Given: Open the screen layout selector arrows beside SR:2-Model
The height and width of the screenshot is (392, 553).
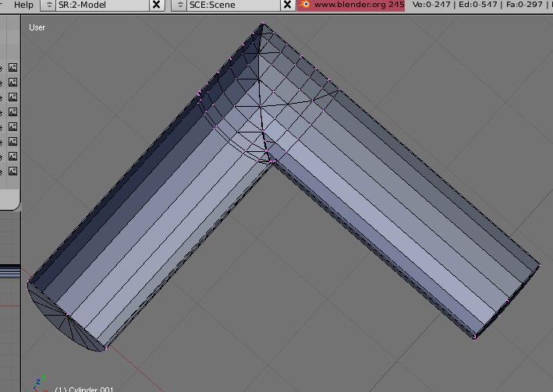Looking at the screenshot, I should [49, 5].
